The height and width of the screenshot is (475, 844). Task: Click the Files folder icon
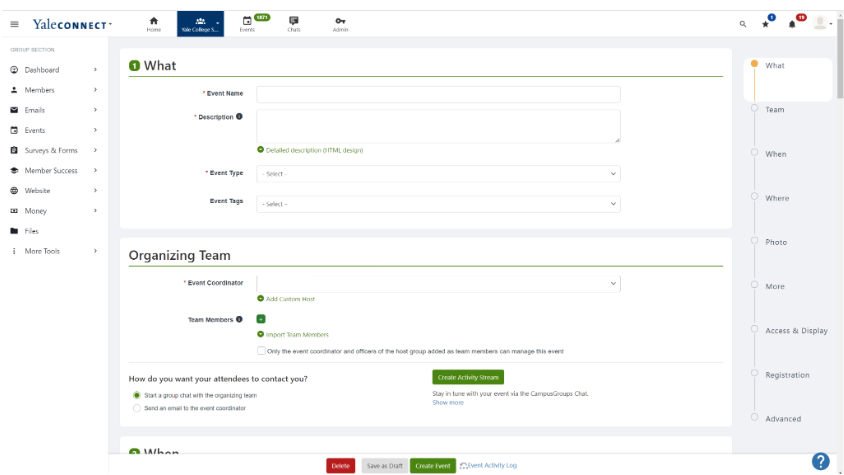(x=14, y=231)
